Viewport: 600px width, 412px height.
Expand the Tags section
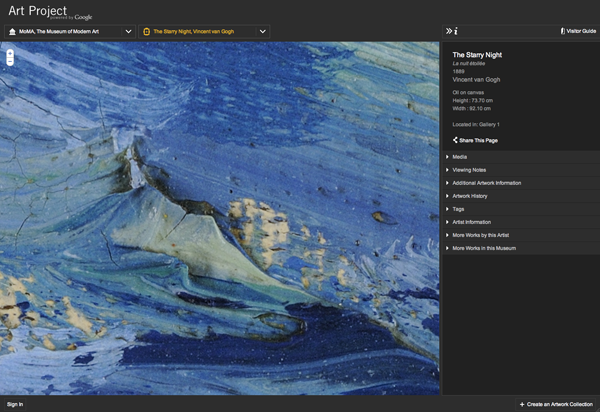click(521, 209)
